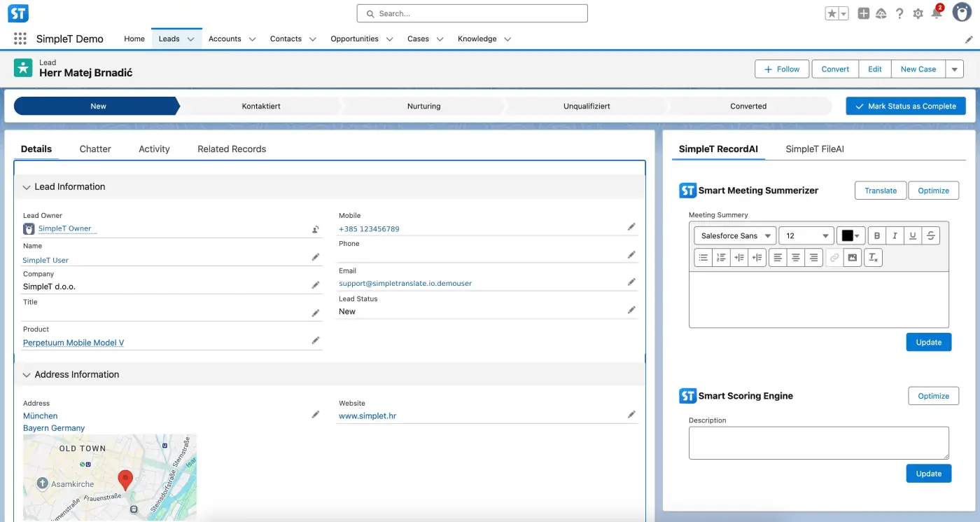Click the change Lead Owner icon
The image size is (980, 522).
pyautogui.click(x=316, y=229)
